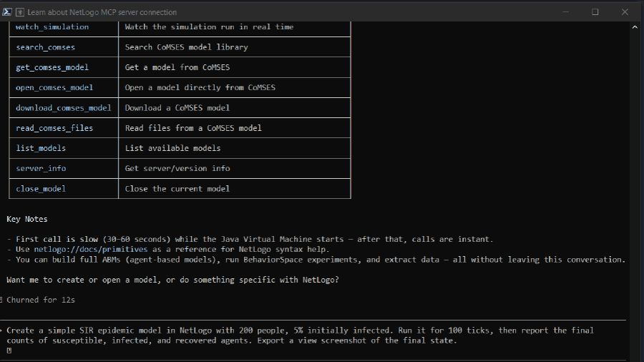644x362 pixels.
Task: Click the list_models tool name
Action: [x=41, y=148]
